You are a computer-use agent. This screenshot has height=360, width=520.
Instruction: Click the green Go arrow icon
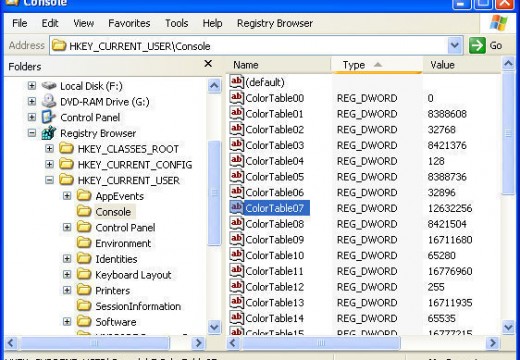tap(477, 45)
